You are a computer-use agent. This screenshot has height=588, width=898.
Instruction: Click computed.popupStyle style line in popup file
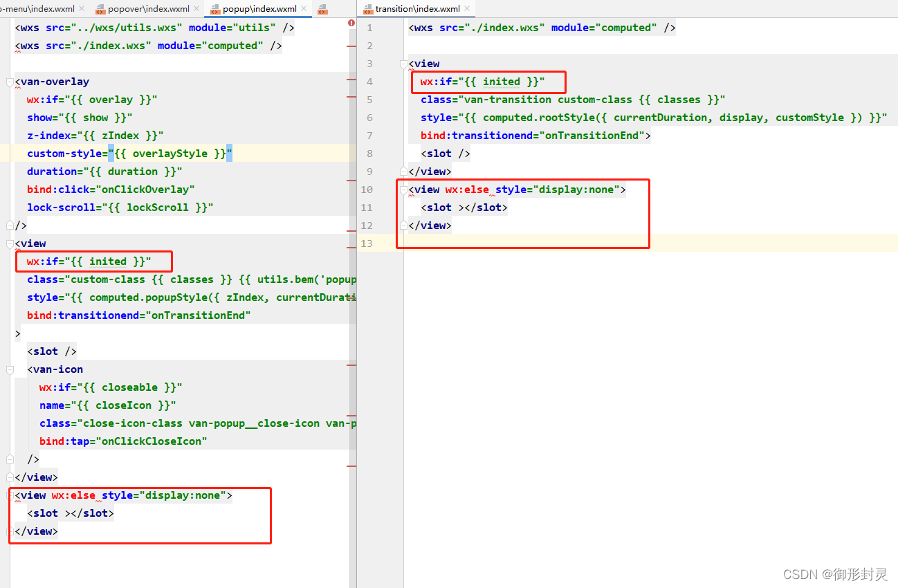coord(192,297)
